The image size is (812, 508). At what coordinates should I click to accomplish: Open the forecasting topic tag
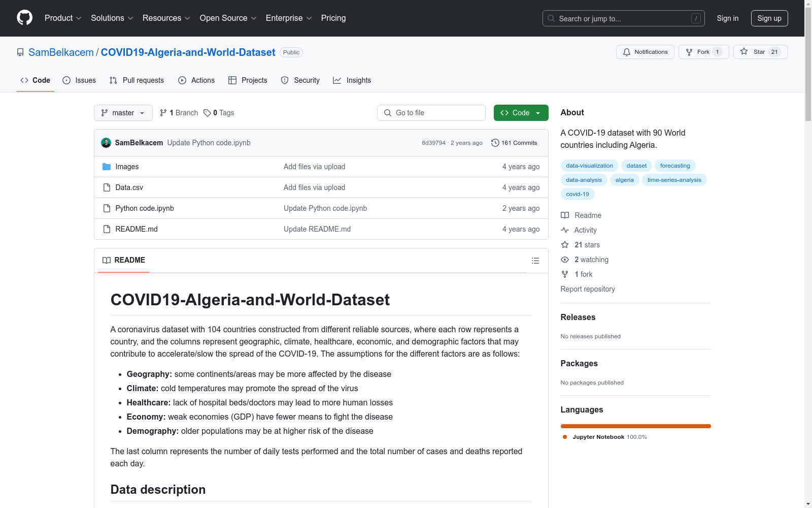coord(675,166)
